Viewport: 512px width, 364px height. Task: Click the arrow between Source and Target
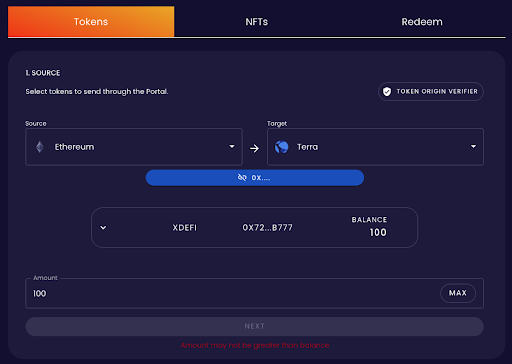point(254,148)
